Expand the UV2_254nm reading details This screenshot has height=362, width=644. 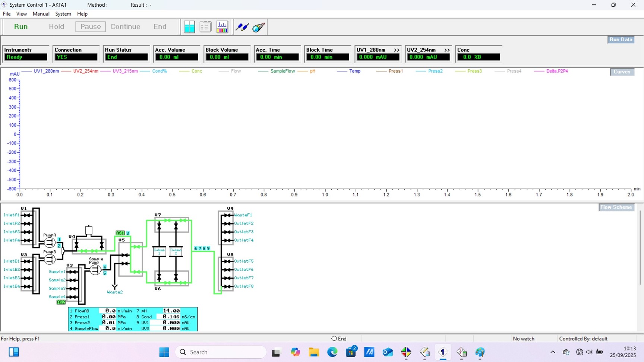(x=448, y=50)
